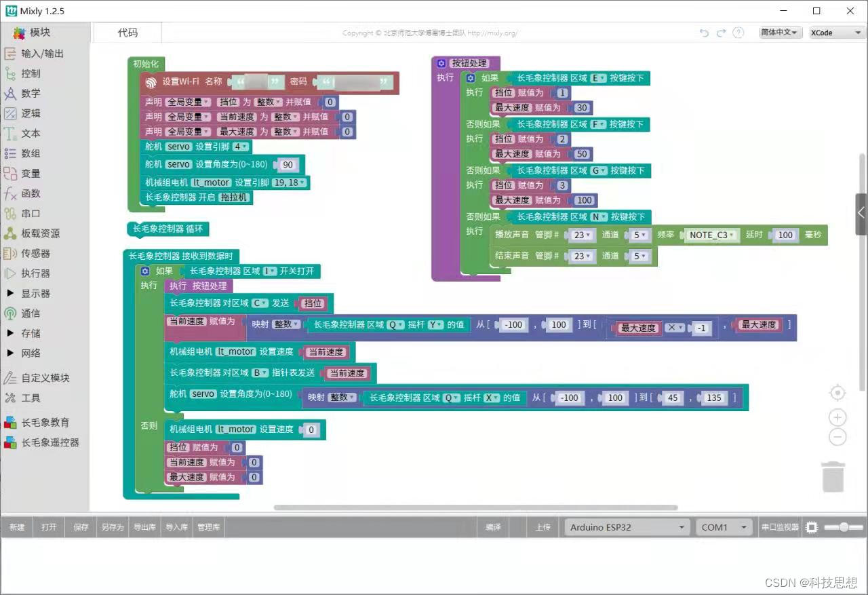The width and height of the screenshot is (868, 595).
Task: Click the servo angle value 90 field
Action: click(287, 165)
